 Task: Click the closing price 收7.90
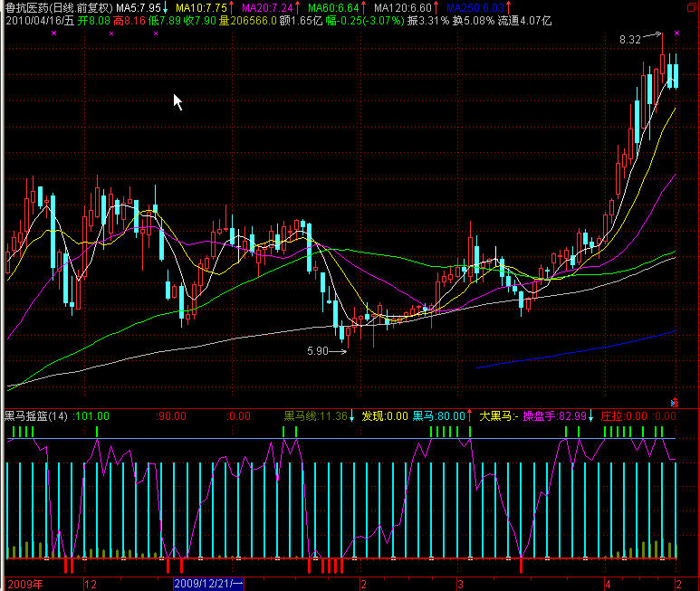[x=200, y=21]
